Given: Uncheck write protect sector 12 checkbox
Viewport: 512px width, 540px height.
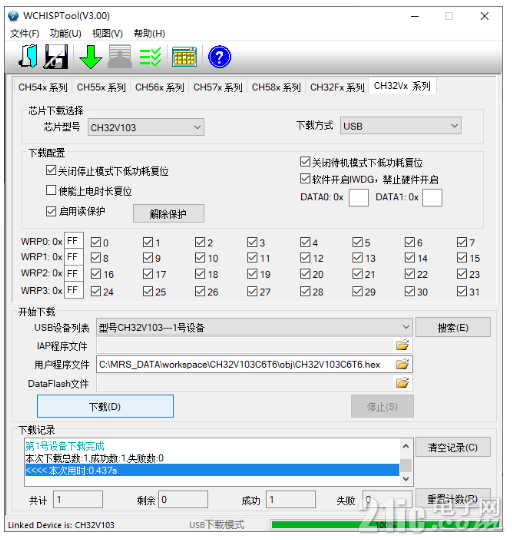Looking at the screenshot, I should pos(305,258).
